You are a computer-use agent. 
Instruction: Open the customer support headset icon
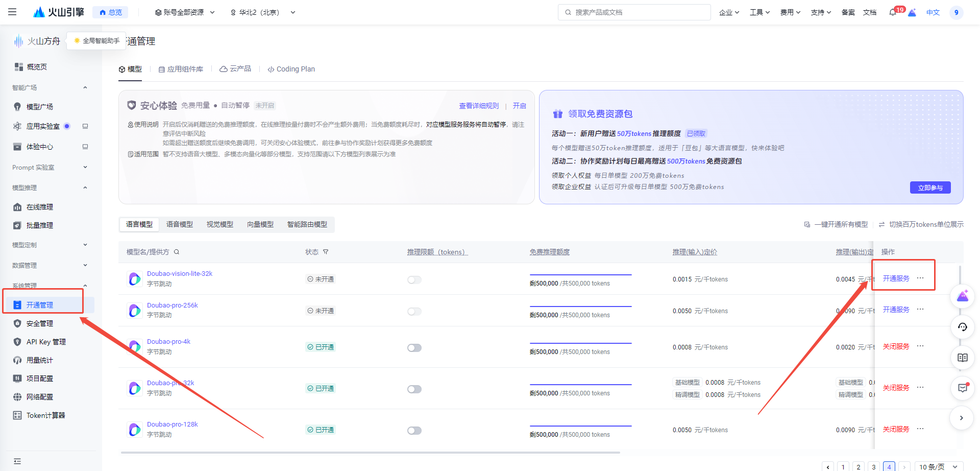coord(962,327)
